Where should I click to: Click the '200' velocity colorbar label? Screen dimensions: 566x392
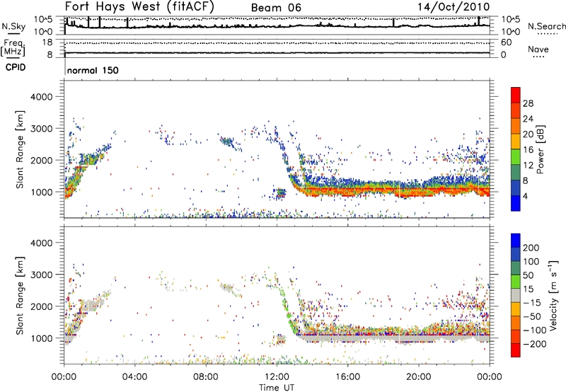pos(531,248)
